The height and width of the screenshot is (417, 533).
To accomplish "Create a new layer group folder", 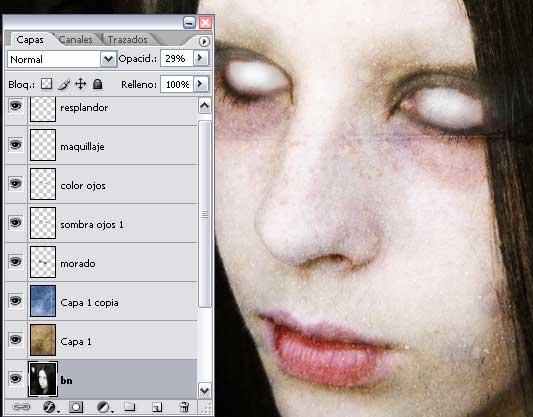I will coord(130,406).
